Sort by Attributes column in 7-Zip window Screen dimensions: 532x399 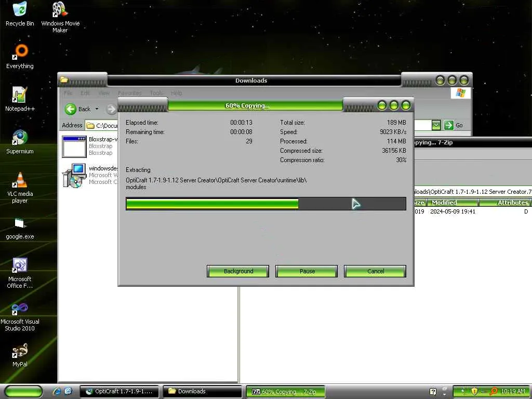505,203
